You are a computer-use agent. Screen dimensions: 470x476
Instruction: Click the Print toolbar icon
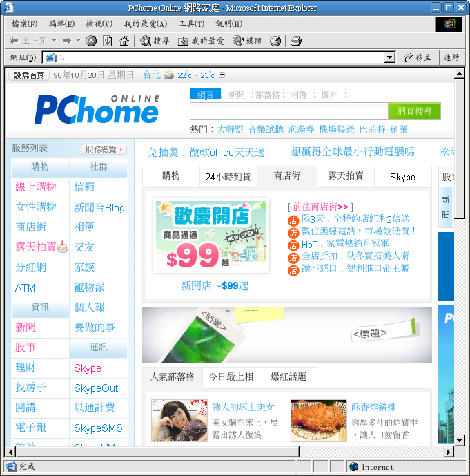pyautogui.click(x=296, y=41)
